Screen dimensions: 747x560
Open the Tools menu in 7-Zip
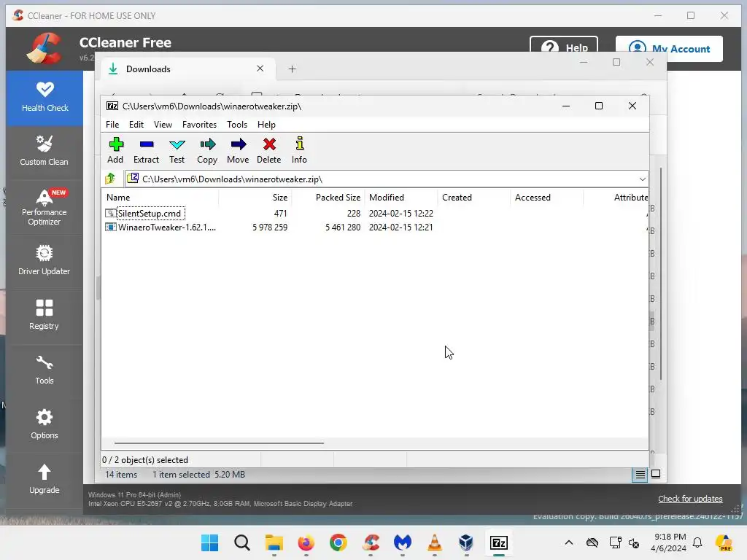tap(237, 124)
